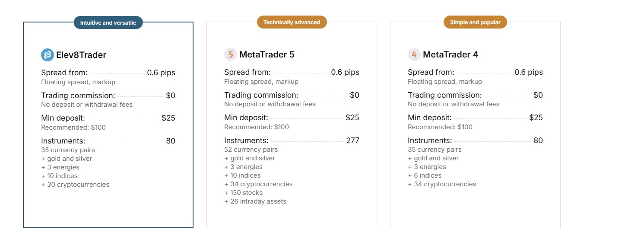This screenshot has width=644, height=239.
Task: Click MetaTrader 4's $25 min deposit value
Action: [x=536, y=118]
